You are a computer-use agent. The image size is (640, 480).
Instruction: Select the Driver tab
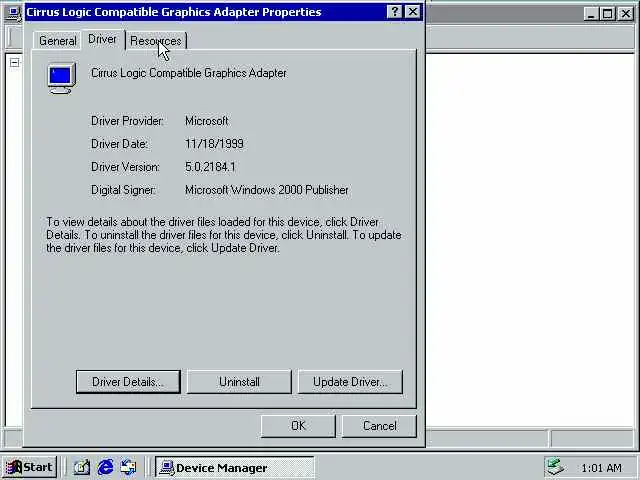(102, 39)
